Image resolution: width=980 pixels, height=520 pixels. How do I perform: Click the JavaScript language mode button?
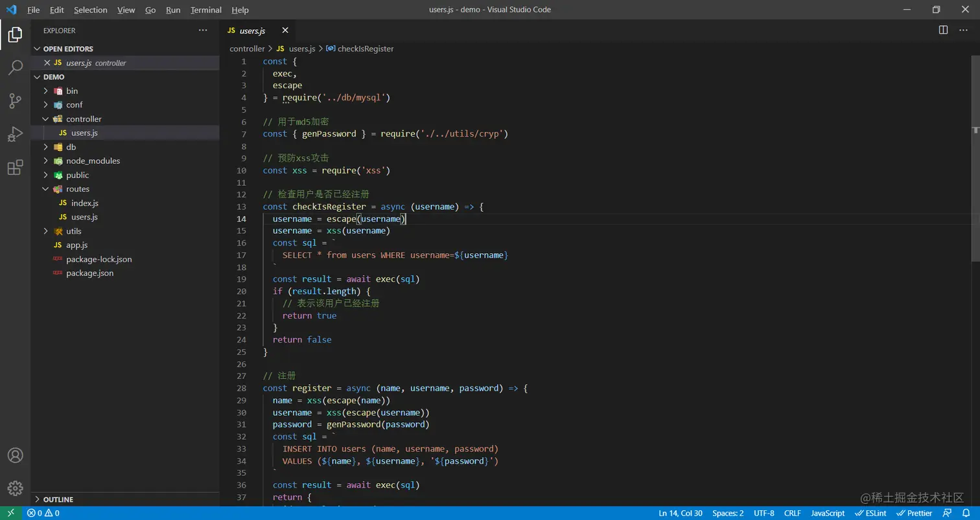(828, 513)
